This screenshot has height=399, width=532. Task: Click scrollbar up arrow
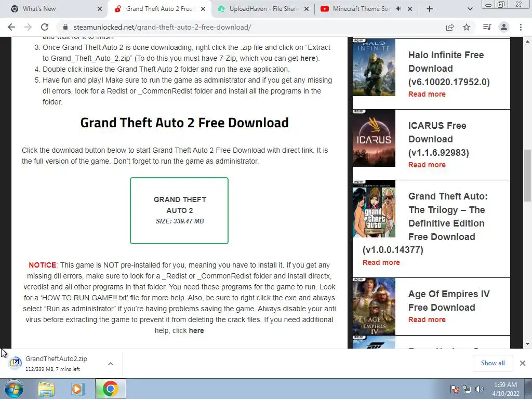[528, 42]
